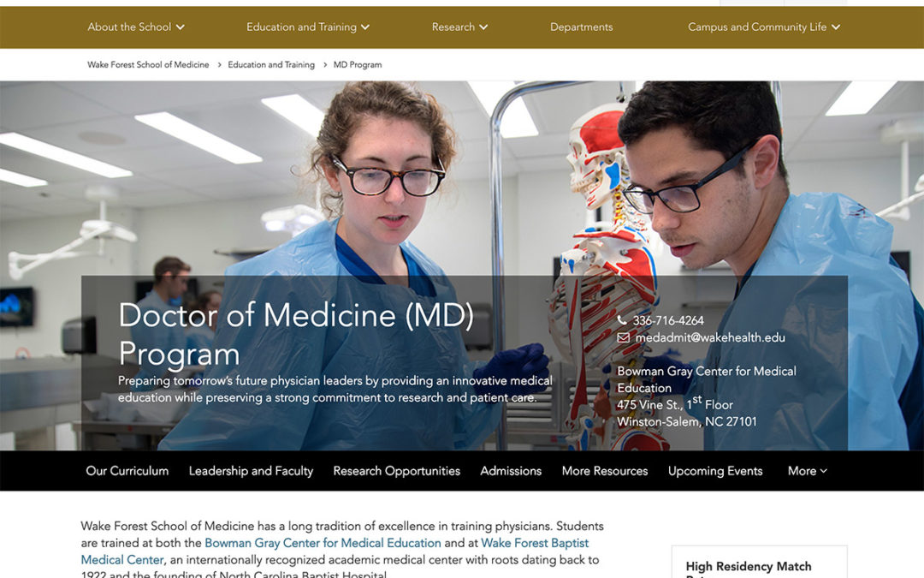This screenshot has width=924, height=578.
Task: Click 475 Vine St., 1st Floor address
Action: click(675, 403)
